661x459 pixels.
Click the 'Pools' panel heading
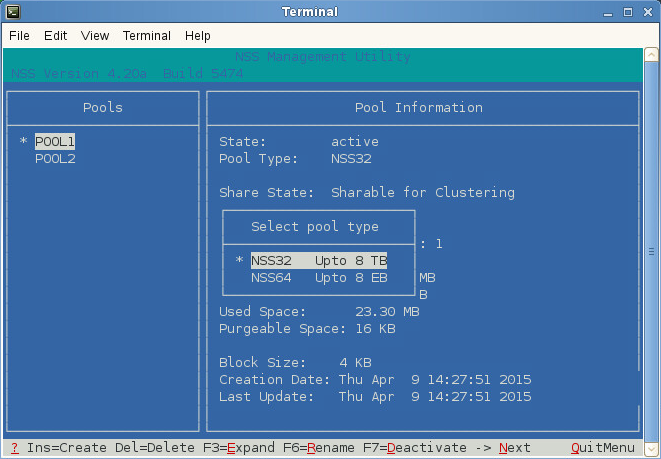click(103, 107)
